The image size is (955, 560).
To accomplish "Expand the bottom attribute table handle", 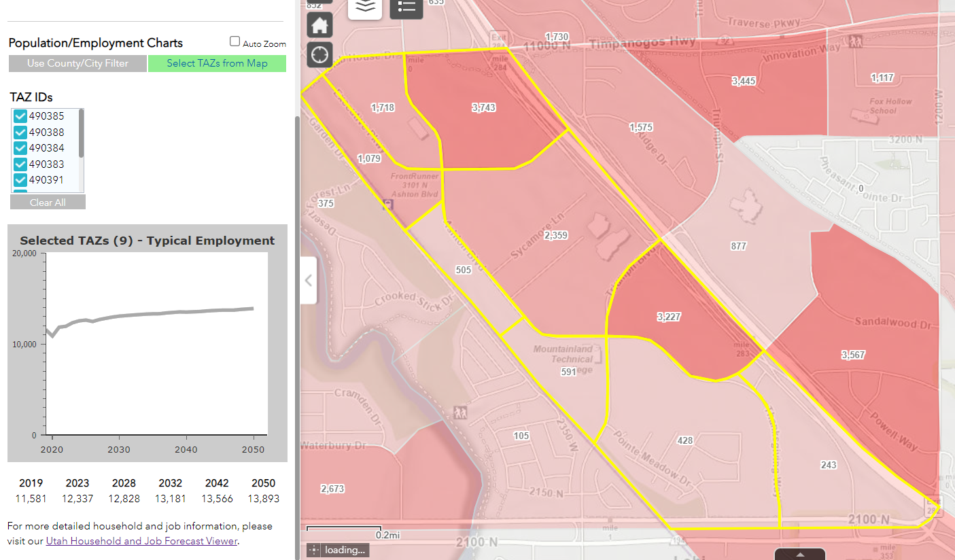I will [800, 554].
